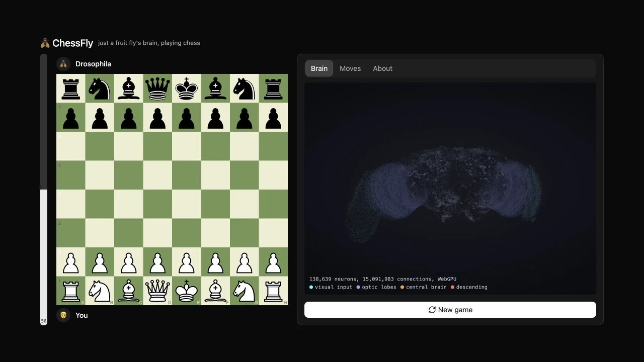Select the white pawn on c2
Screen dimensions: 644x362
pos(129,262)
